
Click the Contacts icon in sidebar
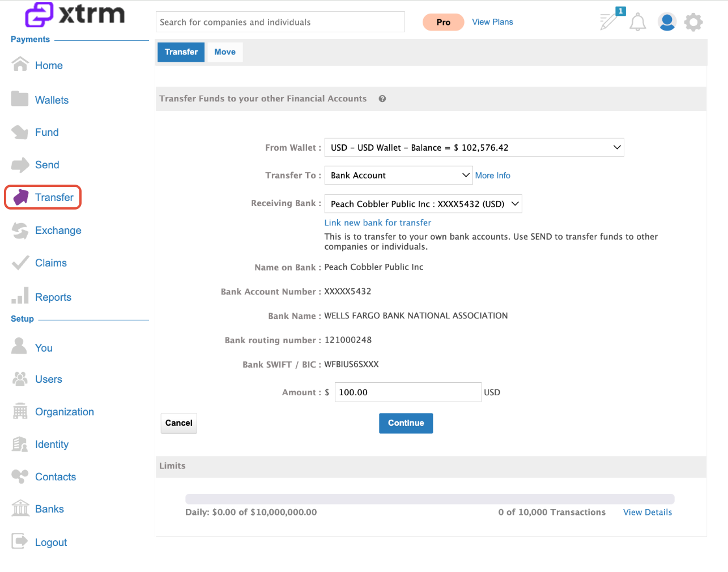20,476
